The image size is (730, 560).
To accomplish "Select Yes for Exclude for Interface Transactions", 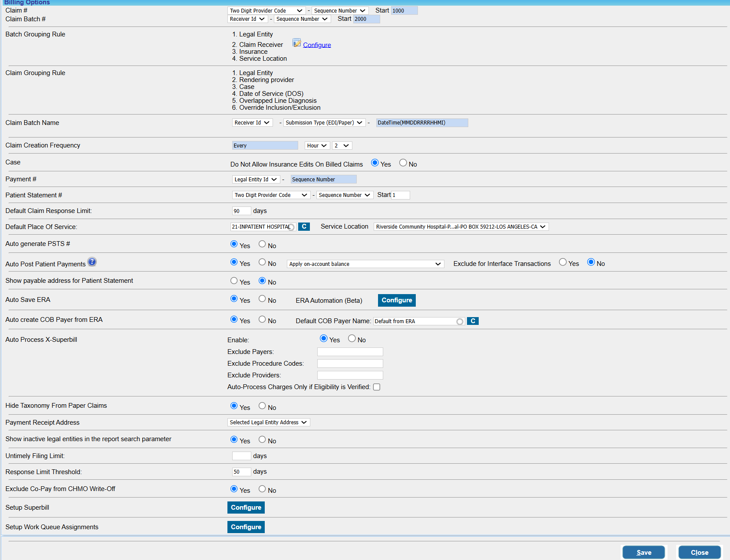I will coord(563,262).
